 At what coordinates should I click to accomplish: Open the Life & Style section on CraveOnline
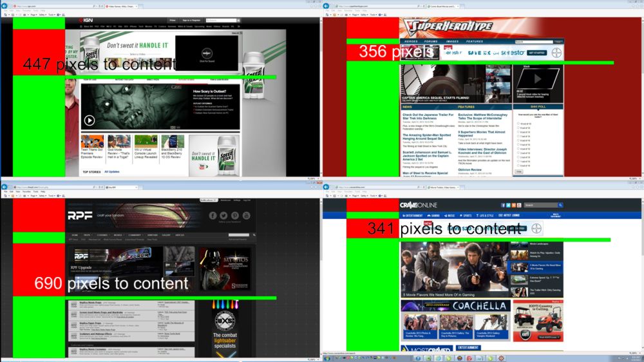tap(485, 216)
